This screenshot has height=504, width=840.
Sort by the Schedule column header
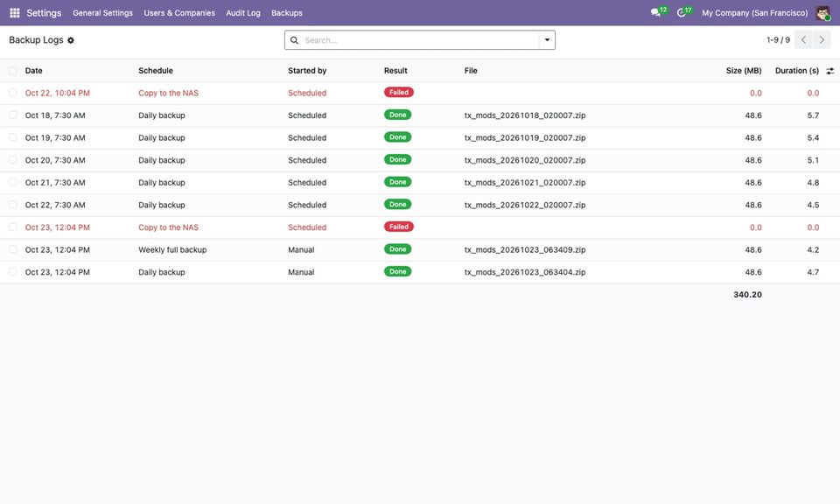point(156,71)
